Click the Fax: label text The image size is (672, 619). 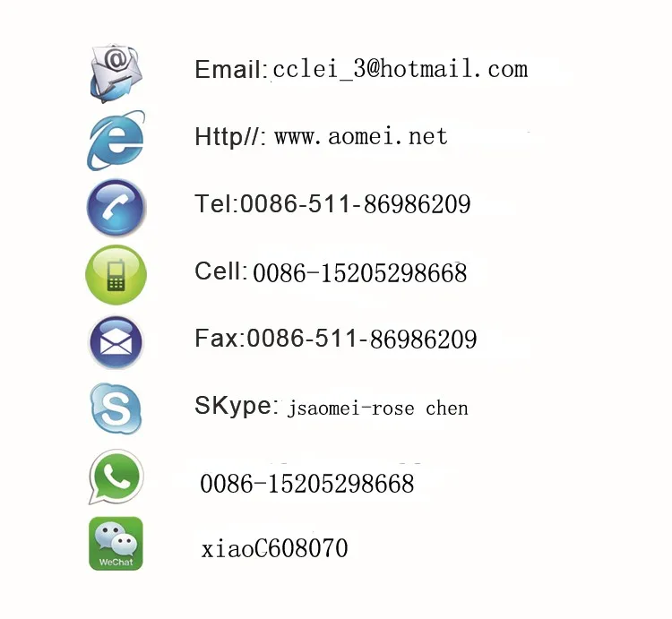click(220, 338)
